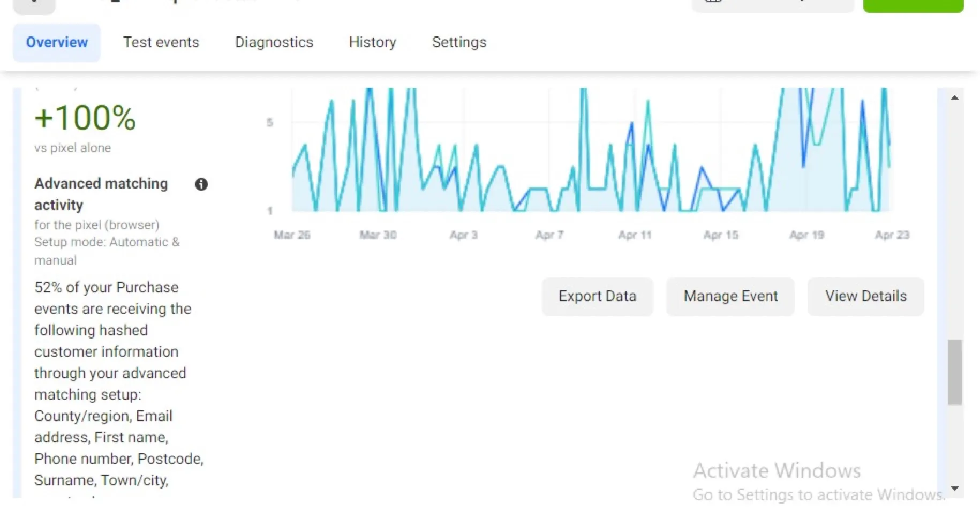
Task: Click the Manage Event button
Action: click(730, 296)
